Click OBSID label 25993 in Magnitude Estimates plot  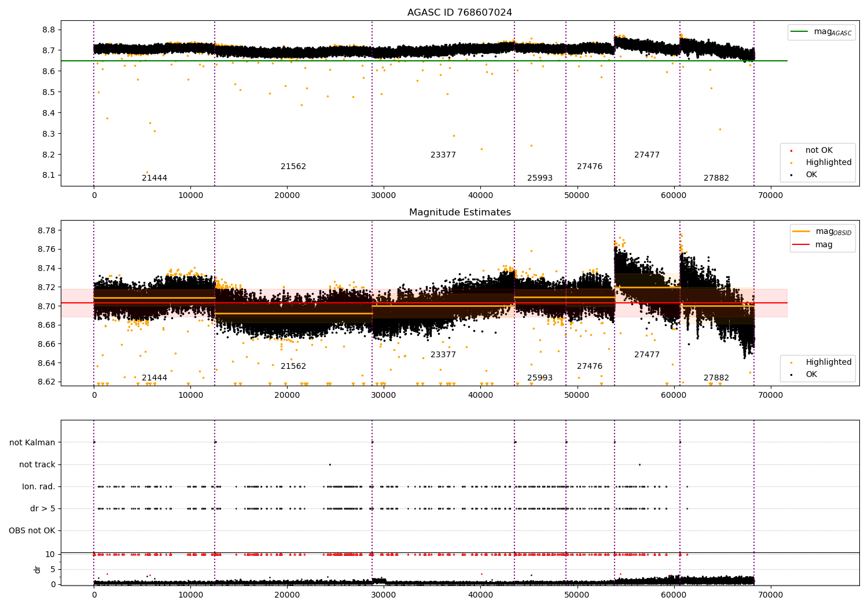pyautogui.click(x=540, y=378)
